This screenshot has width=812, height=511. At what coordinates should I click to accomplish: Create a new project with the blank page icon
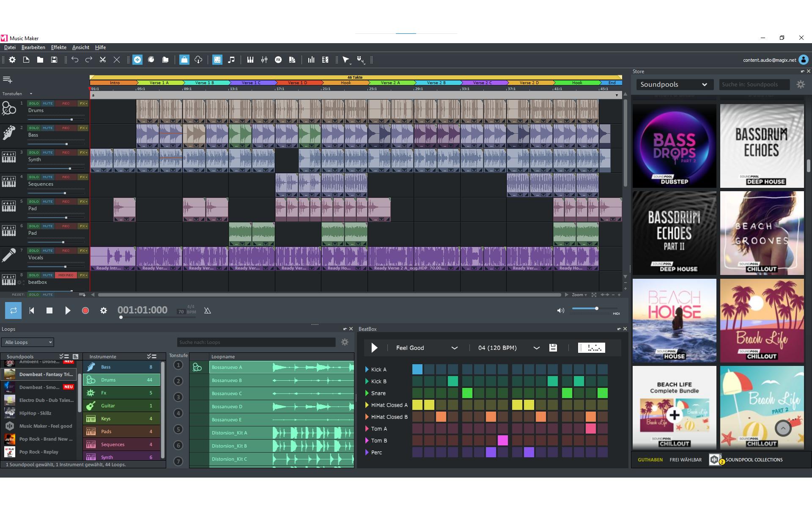pyautogui.click(x=26, y=60)
